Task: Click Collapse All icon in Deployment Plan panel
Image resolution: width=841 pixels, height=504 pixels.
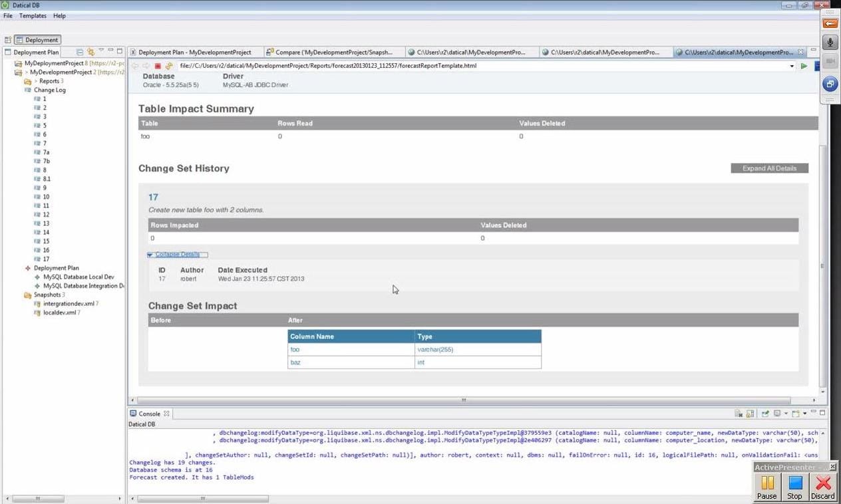Action: pyautogui.click(x=80, y=52)
